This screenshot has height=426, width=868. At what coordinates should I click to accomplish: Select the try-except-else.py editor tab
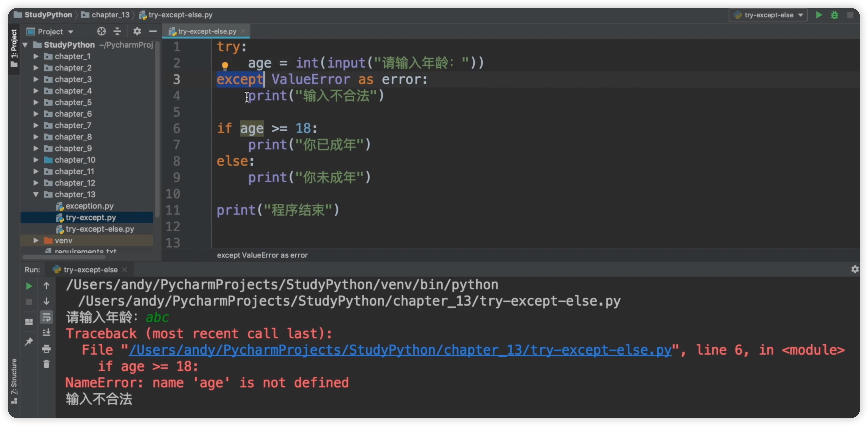(x=207, y=31)
